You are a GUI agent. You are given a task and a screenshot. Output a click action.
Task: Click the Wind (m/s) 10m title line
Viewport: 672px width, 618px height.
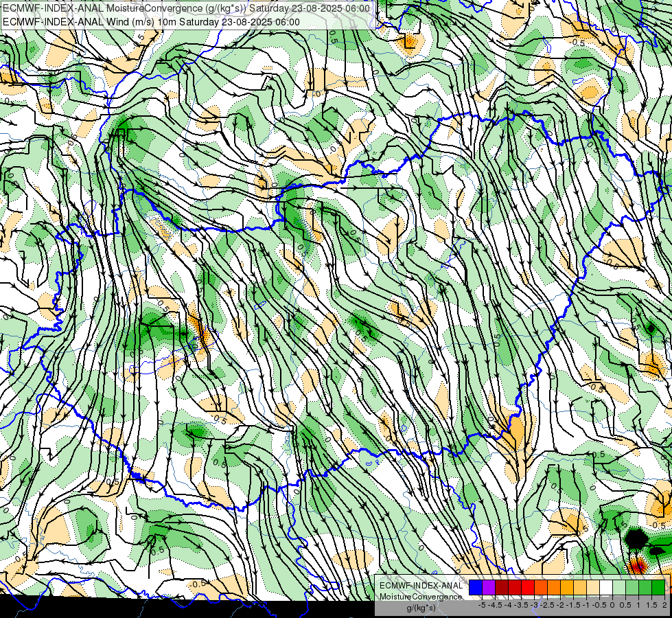[x=151, y=22]
